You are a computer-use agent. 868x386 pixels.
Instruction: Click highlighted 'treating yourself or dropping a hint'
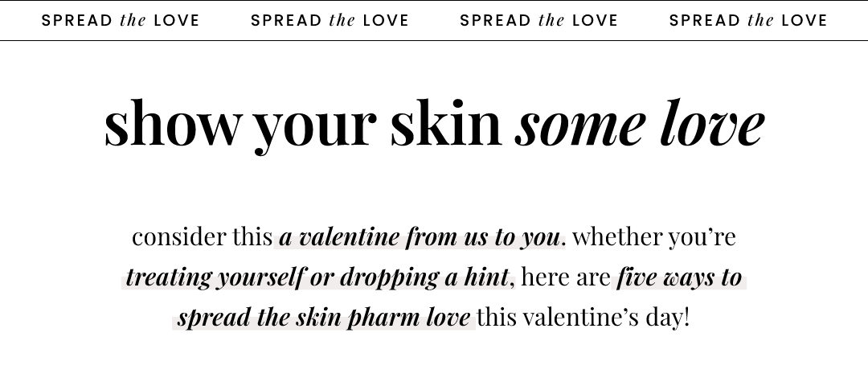(317, 277)
